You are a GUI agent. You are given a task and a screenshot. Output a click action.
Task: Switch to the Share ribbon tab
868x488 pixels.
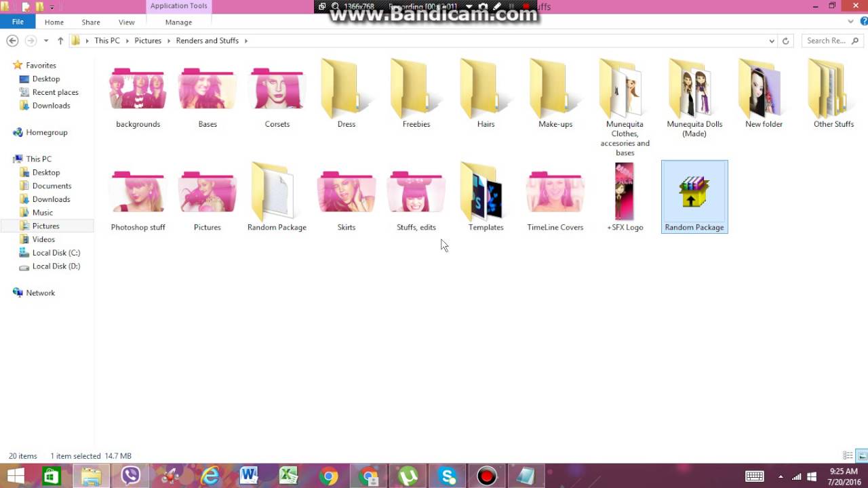click(91, 22)
